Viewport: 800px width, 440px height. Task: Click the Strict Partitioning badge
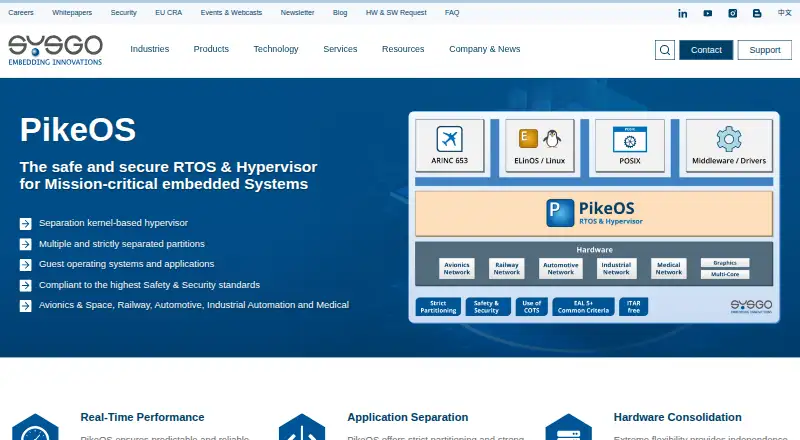[x=438, y=307]
